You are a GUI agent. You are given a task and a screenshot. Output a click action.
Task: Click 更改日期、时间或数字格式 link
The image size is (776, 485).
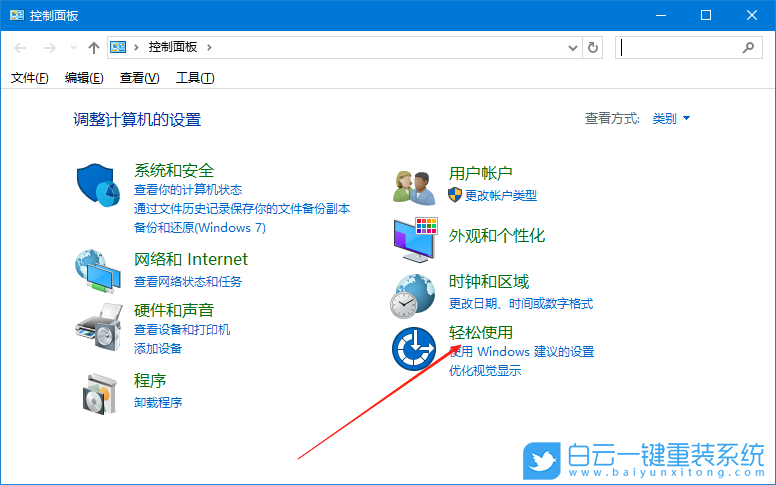tap(521, 303)
